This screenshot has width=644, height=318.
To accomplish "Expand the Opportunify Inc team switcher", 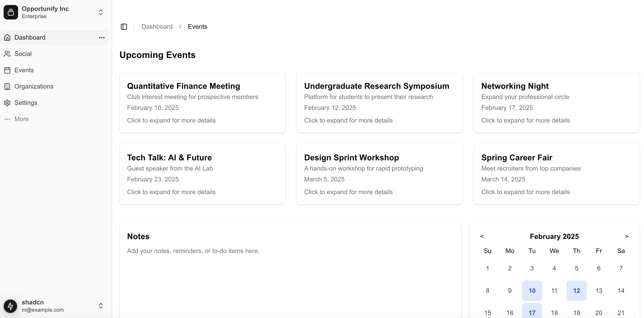I will 100,12.
